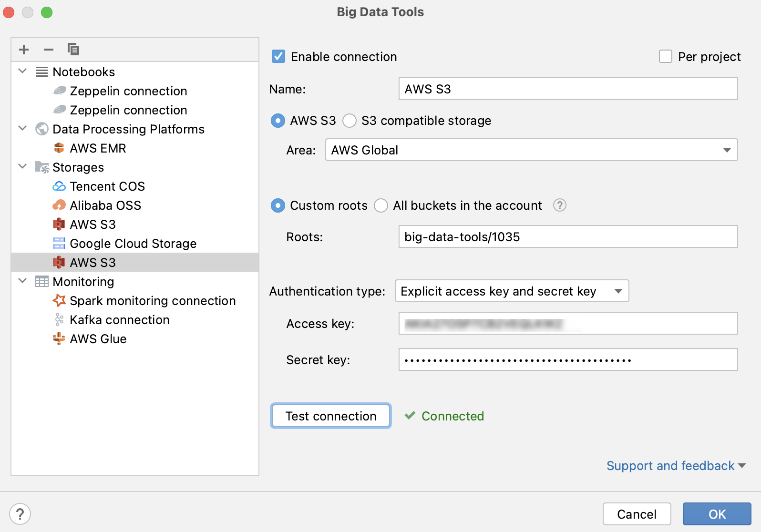Click the Notebooks list icon
The height and width of the screenshot is (532, 761).
(42, 72)
